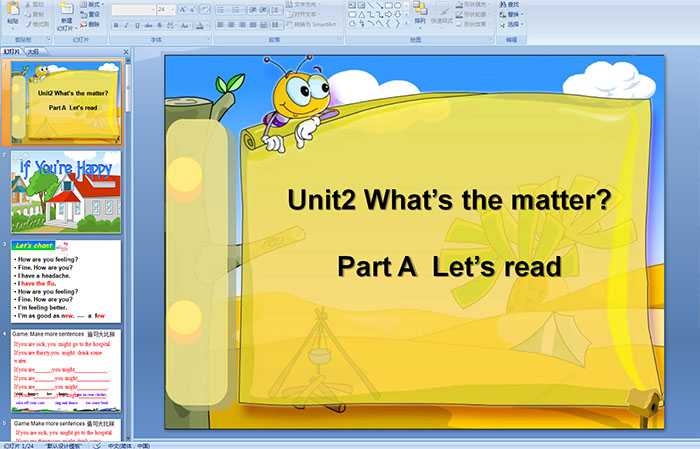This screenshot has width=700, height=449.
Task: Click the Numbering list icon
Action: 238,9
